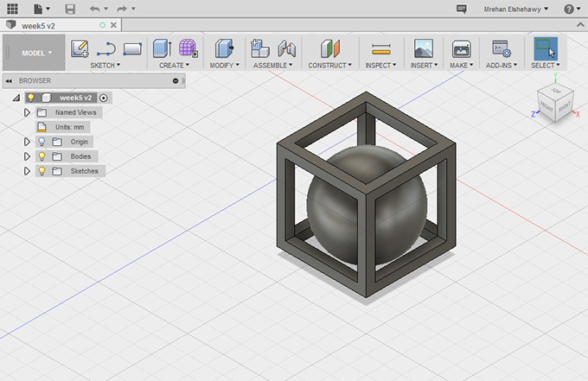Click the Create Form purple sculpt icon

coord(188,49)
